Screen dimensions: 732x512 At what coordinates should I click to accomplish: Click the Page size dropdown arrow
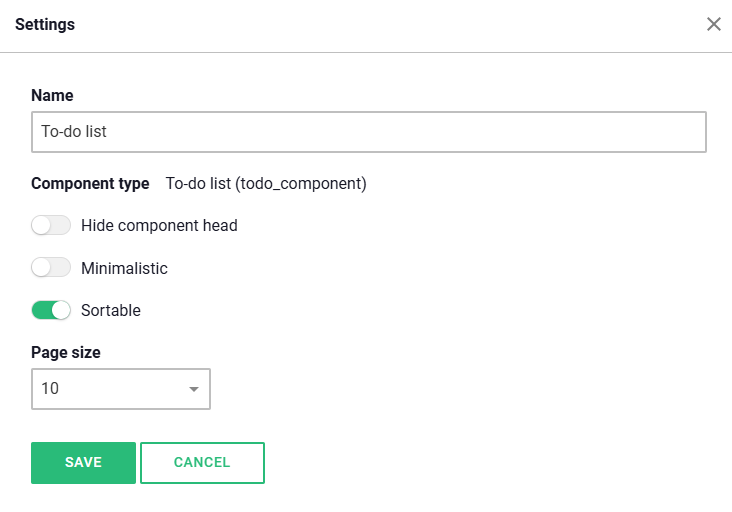(194, 389)
